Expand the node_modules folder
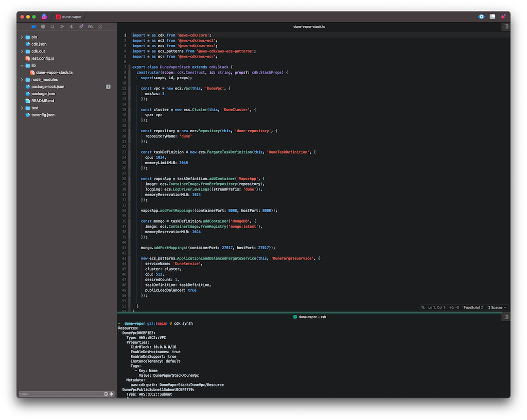The width and height of the screenshot is (527, 420). pos(22,80)
